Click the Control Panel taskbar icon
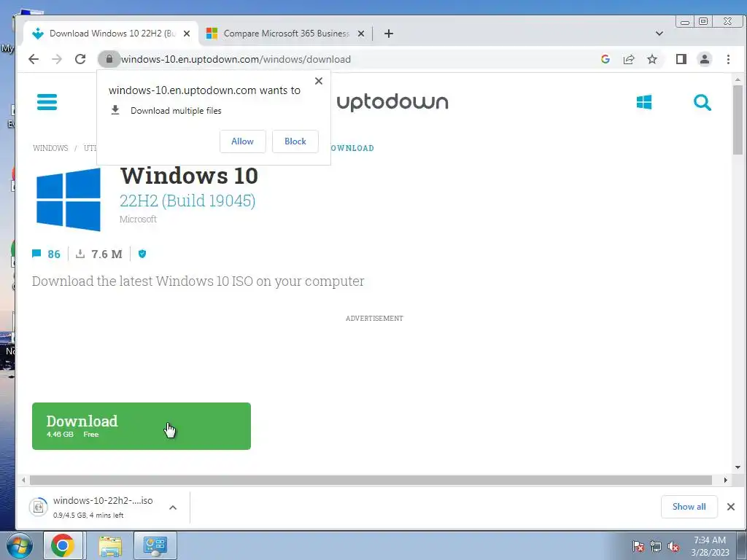 click(x=155, y=545)
